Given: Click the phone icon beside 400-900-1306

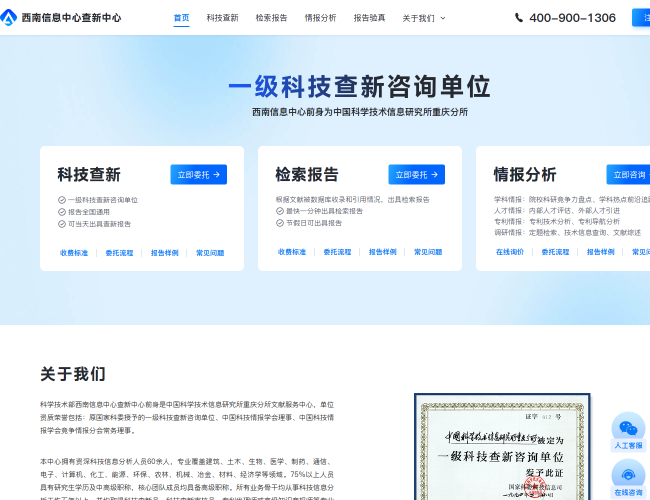Looking at the screenshot, I should click(519, 18).
